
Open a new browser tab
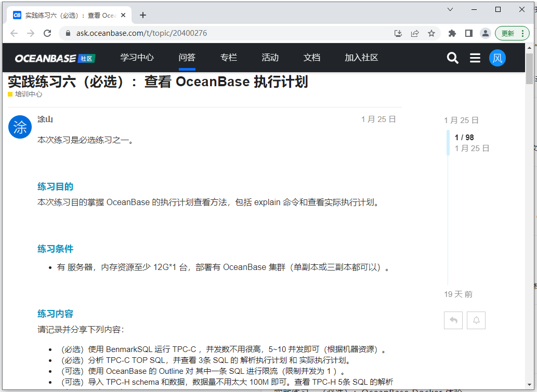(143, 15)
